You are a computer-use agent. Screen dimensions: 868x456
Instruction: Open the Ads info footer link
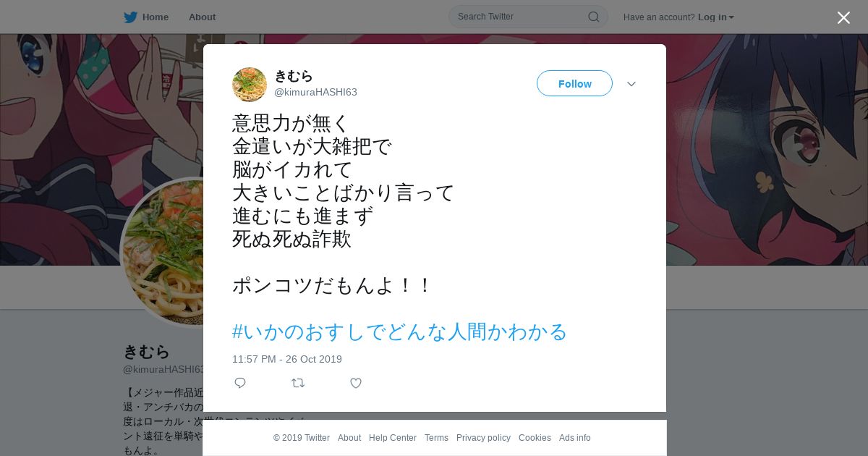(x=575, y=438)
